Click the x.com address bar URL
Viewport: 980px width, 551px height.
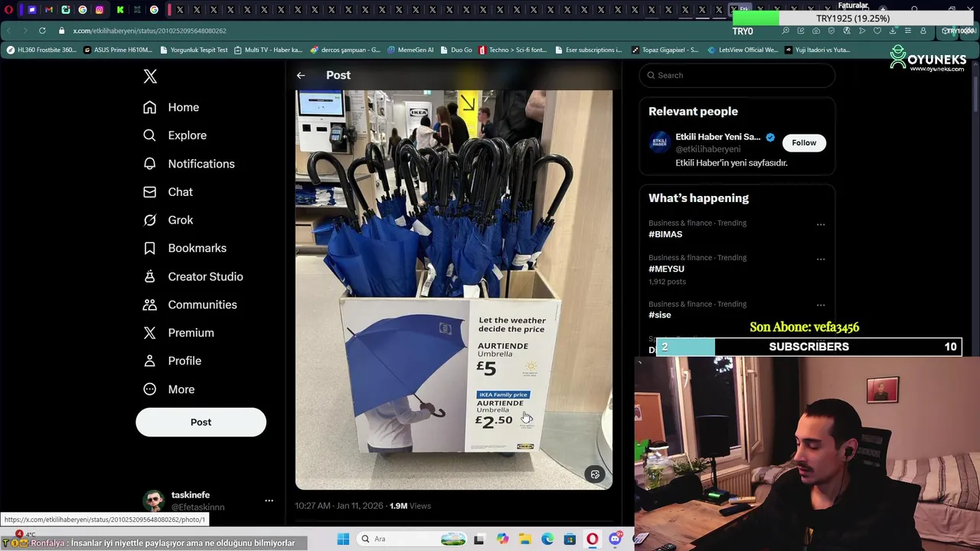(149, 31)
